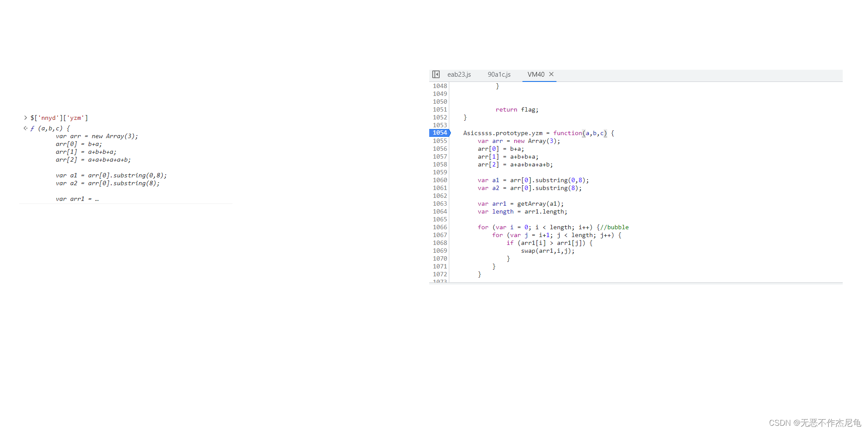Image resolution: width=868 pixels, height=431 pixels.
Task: Open the 'ƒ (a,b,c) {' function output
Action: point(50,128)
